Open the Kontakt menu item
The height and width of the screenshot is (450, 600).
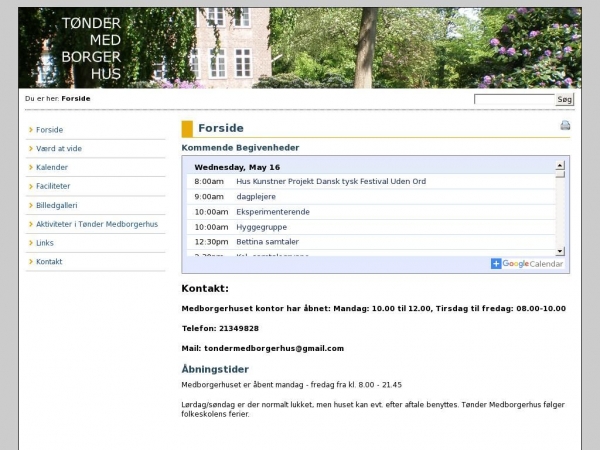point(49,261)
